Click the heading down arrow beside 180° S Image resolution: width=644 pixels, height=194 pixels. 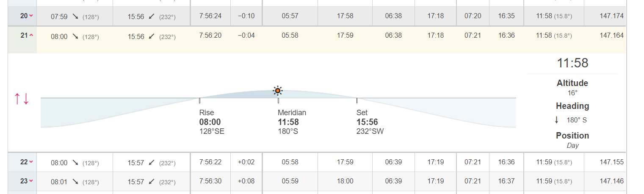(x=557, y=120)
